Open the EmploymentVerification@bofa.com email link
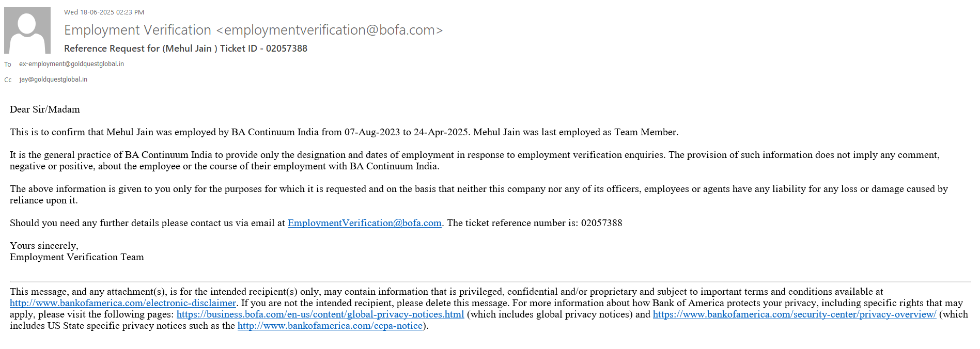The width and height of the screenshot is (980, 349). click(x=364, y=223)
